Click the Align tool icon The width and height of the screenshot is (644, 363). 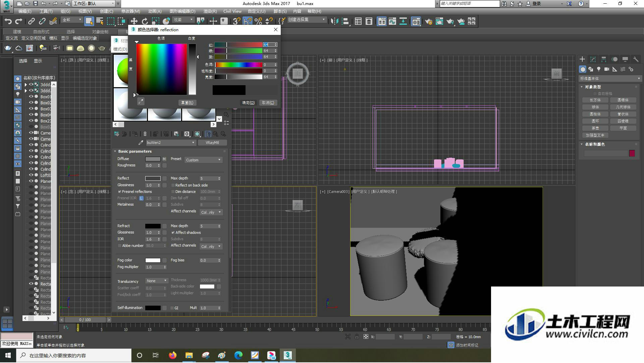pos(345,21)
